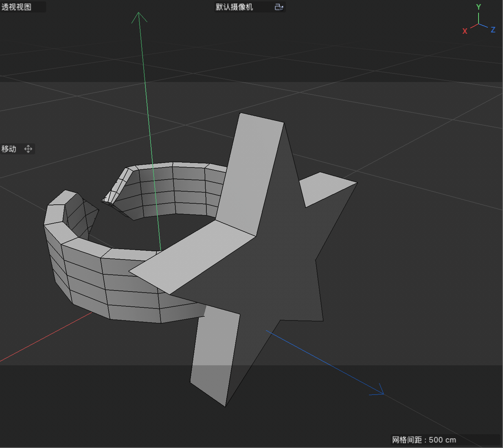
Task: Open the 默认摄像机 camera dropdown
Action: click(234, 7)
